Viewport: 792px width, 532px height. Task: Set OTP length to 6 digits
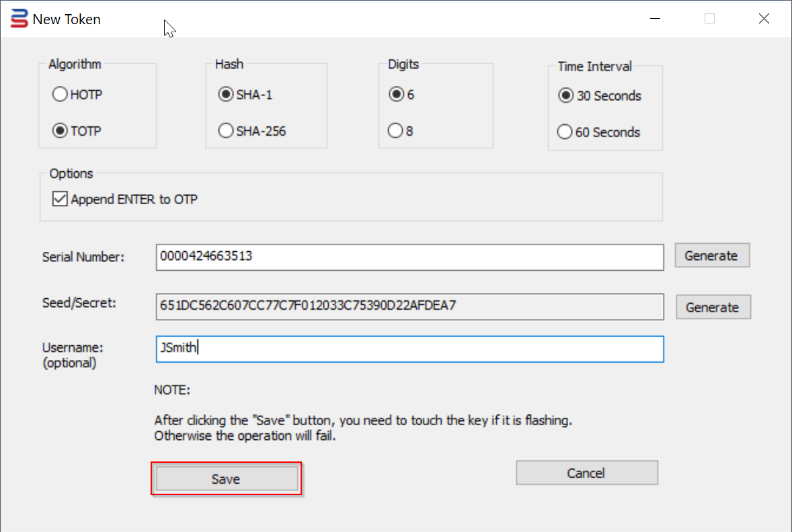click(x=397, y=95)
